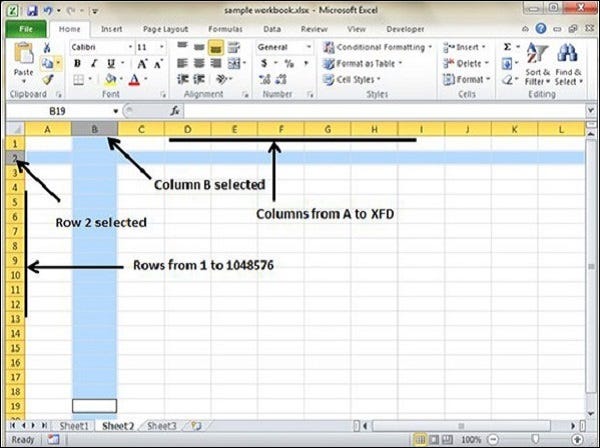Toggle Italic formatting
Screen dimensions: 600x448
click(93, 63)
